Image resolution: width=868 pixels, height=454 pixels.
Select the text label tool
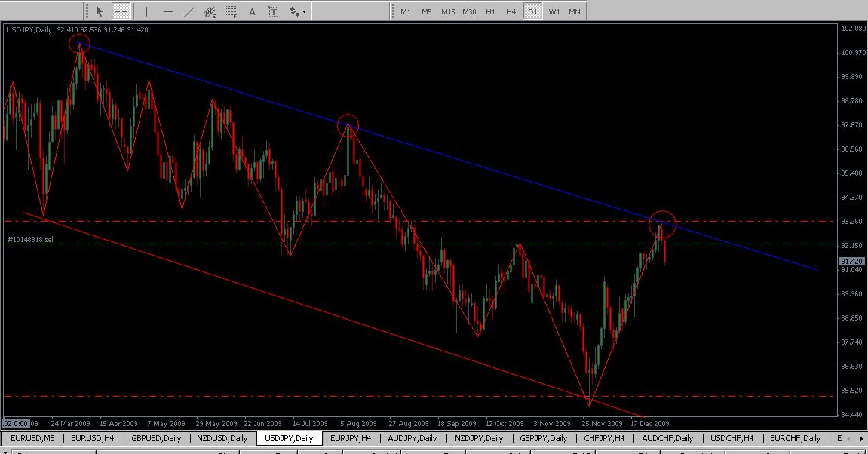point(273,11)
